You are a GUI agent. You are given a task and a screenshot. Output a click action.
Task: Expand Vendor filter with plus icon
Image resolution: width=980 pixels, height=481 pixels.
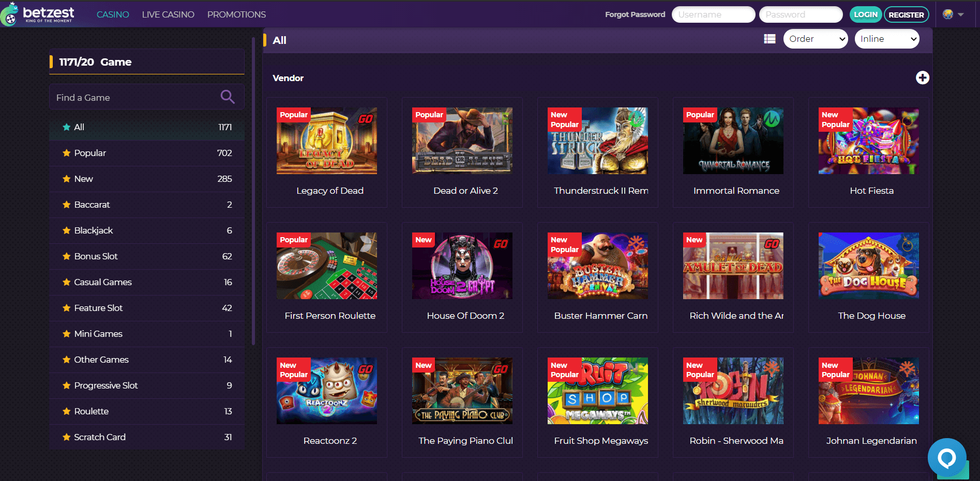pyautogui.click(x=922, y=77)
